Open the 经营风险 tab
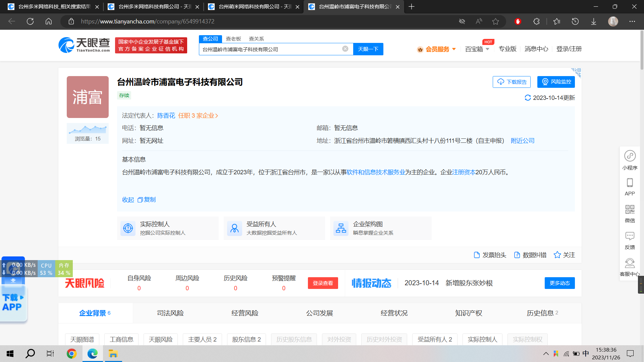Screen dimensions: 644x362 [245, 313]
